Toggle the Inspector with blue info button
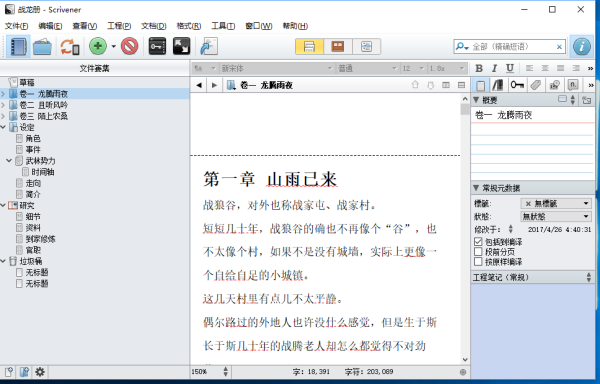This screenshot has height=384, width=600. (582, 47)
